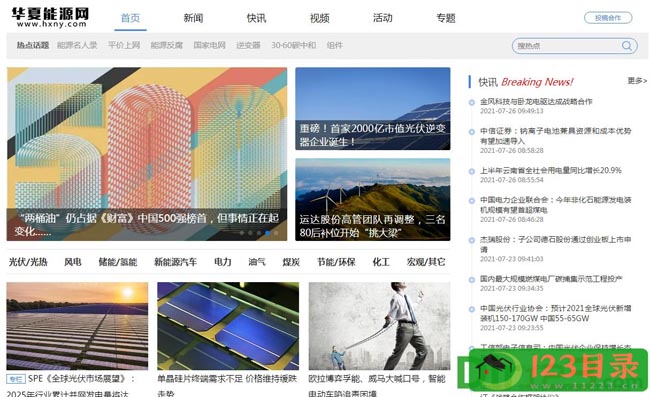Open hot topic 30-60碳中和
The width and height of the screenshot is (650, 397).
293,45
